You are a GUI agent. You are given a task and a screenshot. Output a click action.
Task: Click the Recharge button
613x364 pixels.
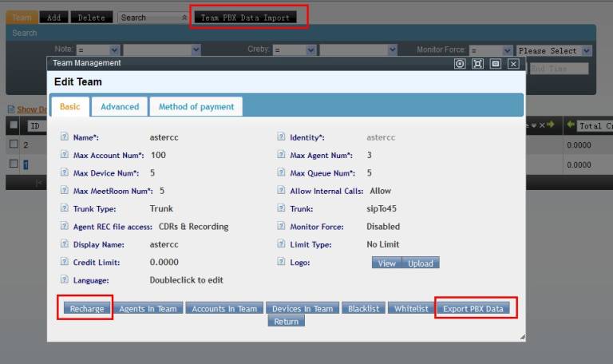click(x=85, y=308)
